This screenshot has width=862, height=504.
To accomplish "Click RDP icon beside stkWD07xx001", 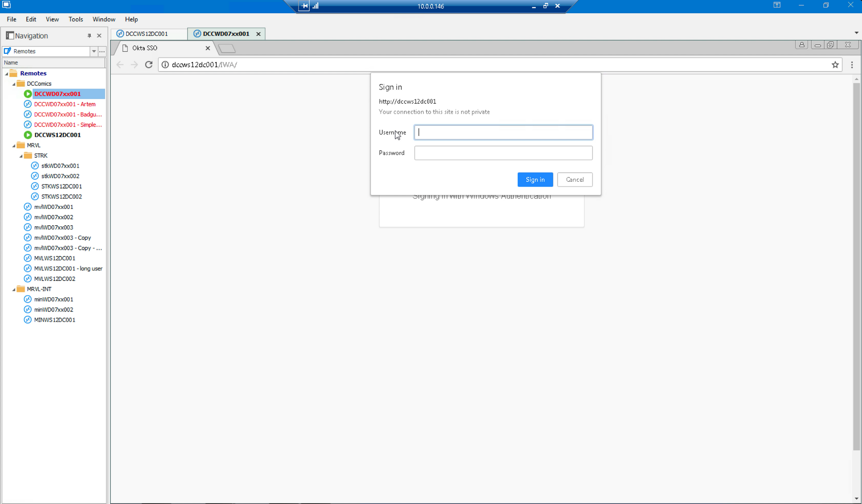I will point(35,166).
